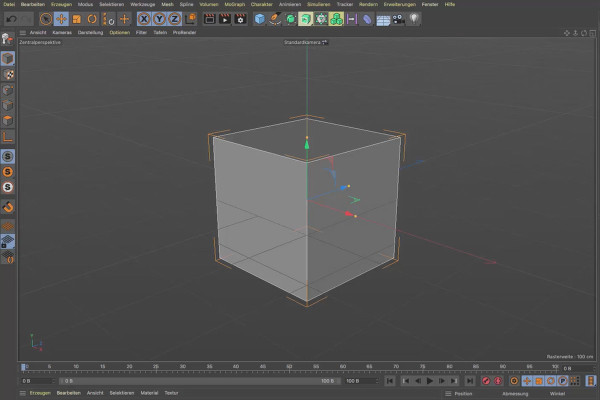This screenshot has height=400, width=600.
Task: Play the animation forward
Action: [430, 381]
